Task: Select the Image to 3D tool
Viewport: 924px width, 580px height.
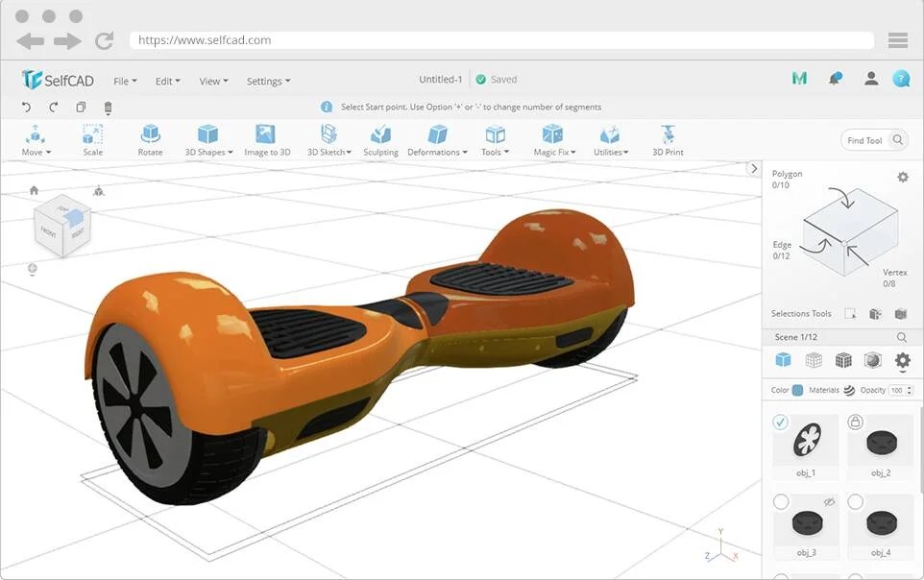Action: [x=267, y=139]
